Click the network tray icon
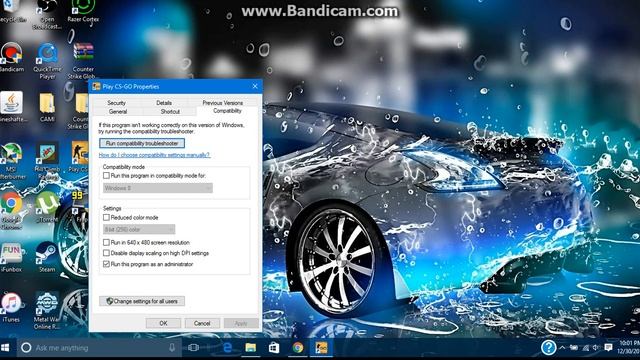This screenshot has width=640, height=360. coord(585,348)
